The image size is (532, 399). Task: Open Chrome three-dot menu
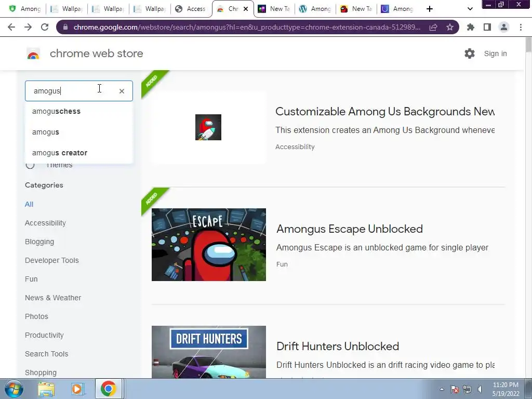(x=521, y=27)
